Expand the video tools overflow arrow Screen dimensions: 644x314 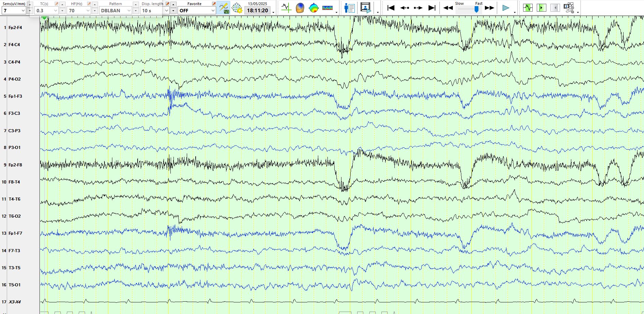pyautogui.click(x=378, y=12)
